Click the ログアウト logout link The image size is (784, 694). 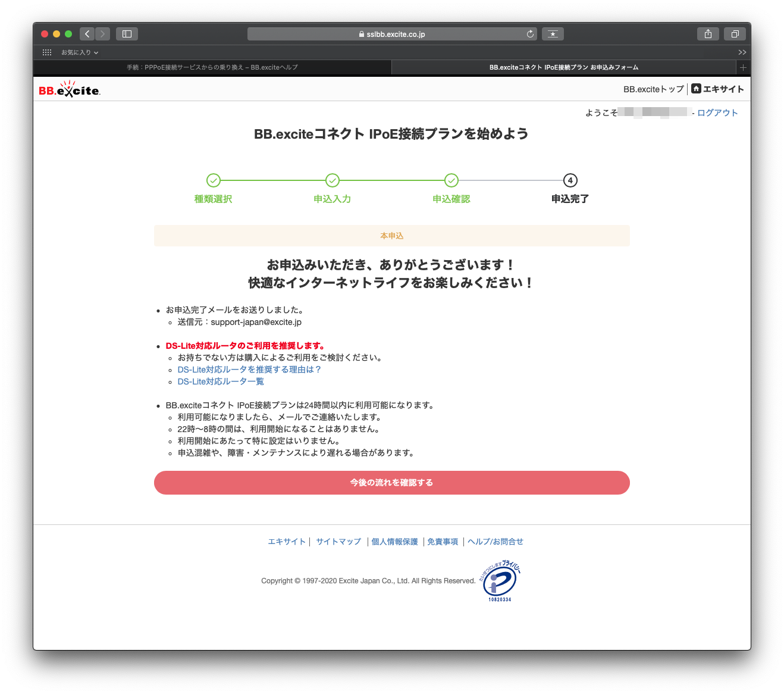[x=717, y=112]
